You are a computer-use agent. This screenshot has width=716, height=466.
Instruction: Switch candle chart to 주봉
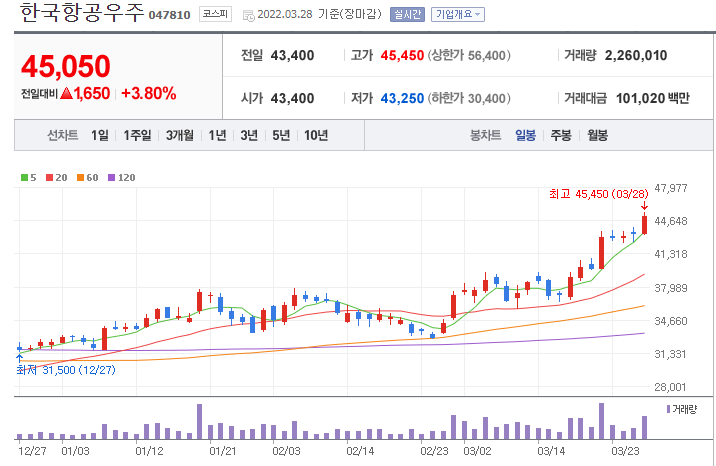point(561,135)
